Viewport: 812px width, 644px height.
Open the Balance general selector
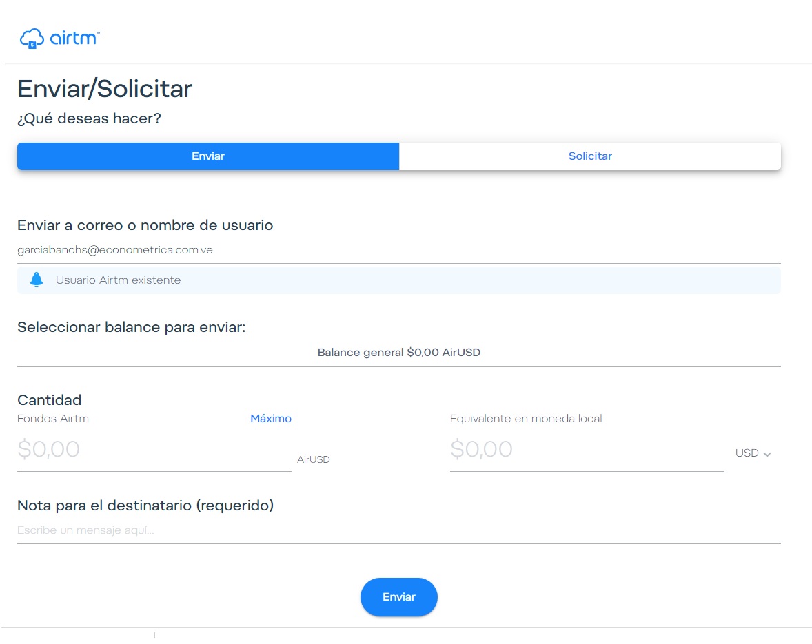398,352
